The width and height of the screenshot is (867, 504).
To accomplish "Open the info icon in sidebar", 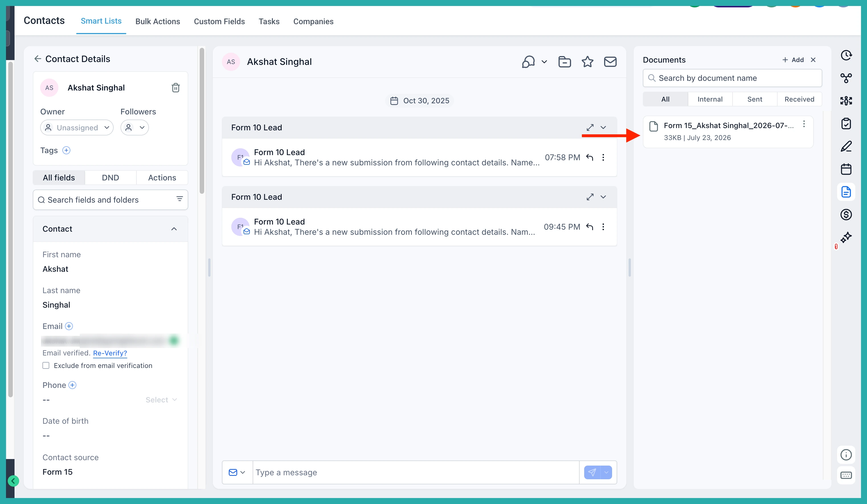I will pos(846,455).
